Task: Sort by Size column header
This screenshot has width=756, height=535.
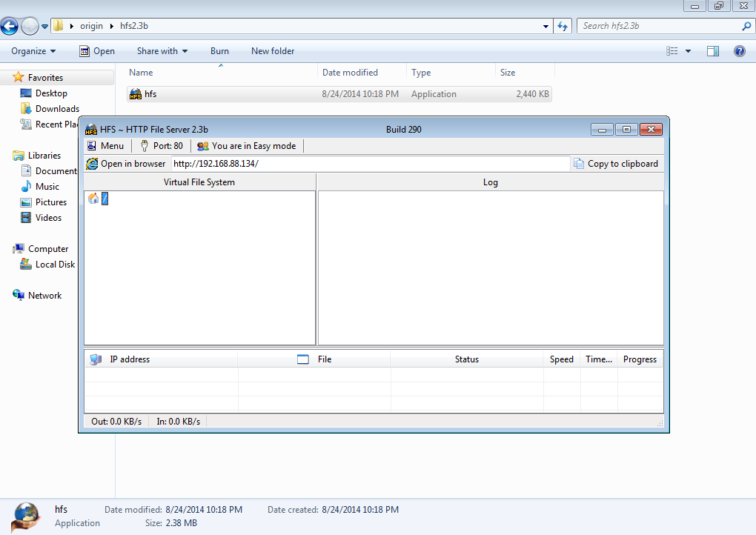Action: click(x=525, y=73)
